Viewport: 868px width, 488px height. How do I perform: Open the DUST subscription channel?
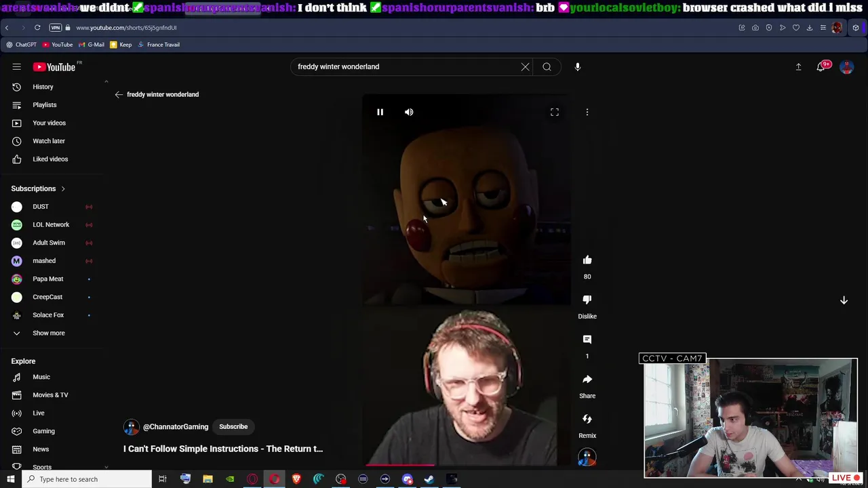click(41, 207)
